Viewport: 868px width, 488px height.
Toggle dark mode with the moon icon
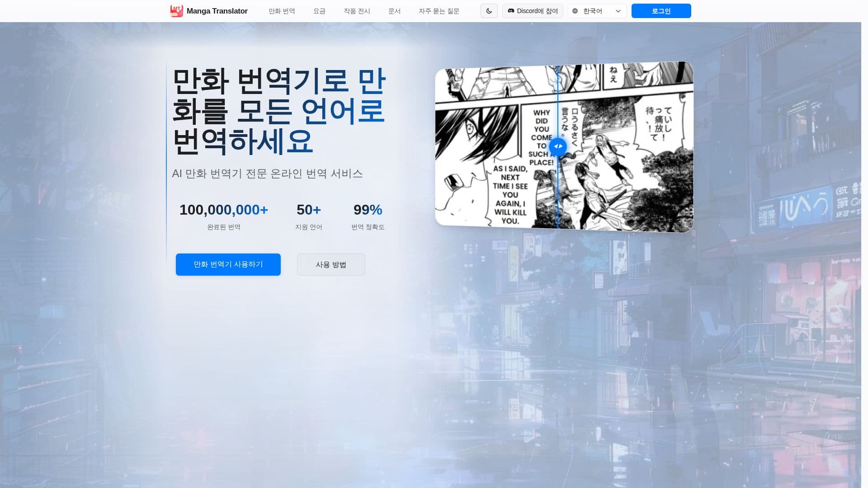[489, 11]
